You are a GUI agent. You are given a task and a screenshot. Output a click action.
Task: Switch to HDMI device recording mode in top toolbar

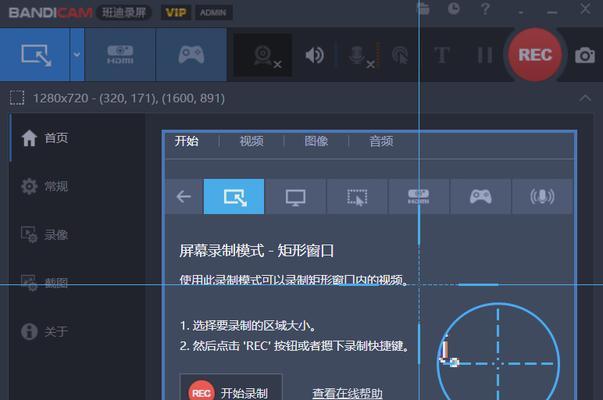pyautogui.click(x=120, y=54)
